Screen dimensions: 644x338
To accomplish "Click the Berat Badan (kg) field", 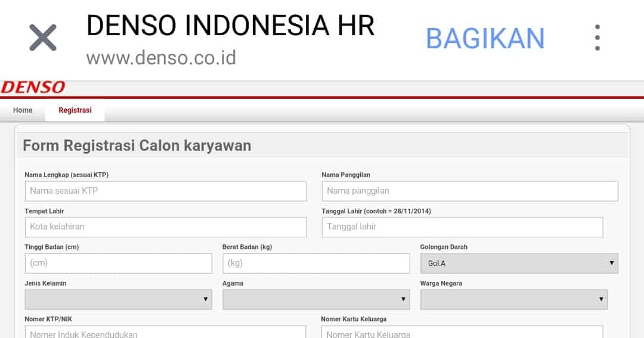I will [x=316, y=263].
